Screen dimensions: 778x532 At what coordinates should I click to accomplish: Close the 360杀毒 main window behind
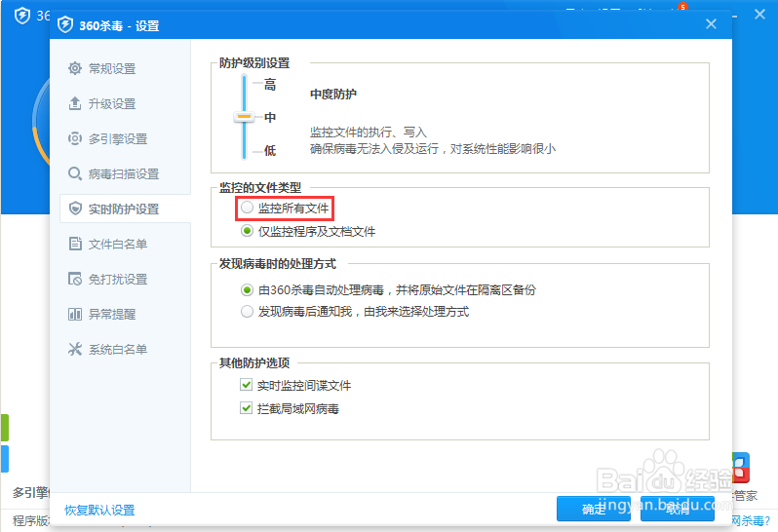tap(759, 15)
